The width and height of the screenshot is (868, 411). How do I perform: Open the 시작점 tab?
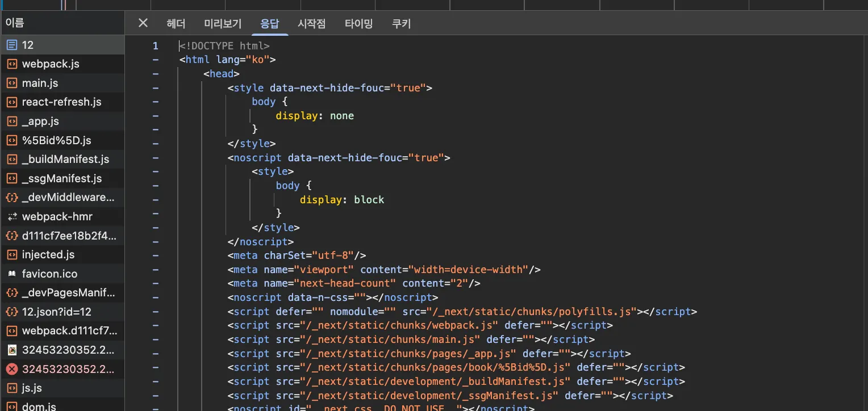pyautogui.click(x=312, y=23)
